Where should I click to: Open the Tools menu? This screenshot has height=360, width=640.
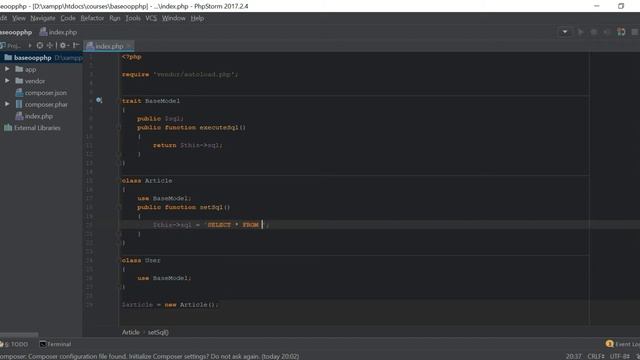133,18
